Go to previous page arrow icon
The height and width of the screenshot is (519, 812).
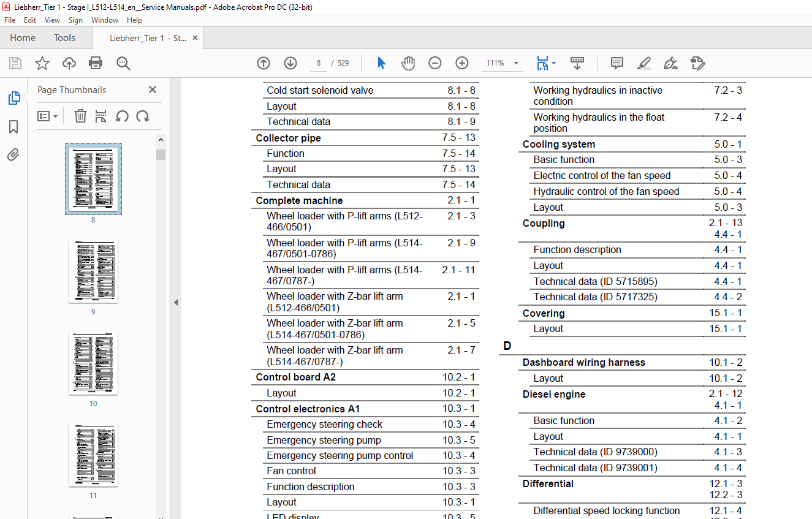264,63
